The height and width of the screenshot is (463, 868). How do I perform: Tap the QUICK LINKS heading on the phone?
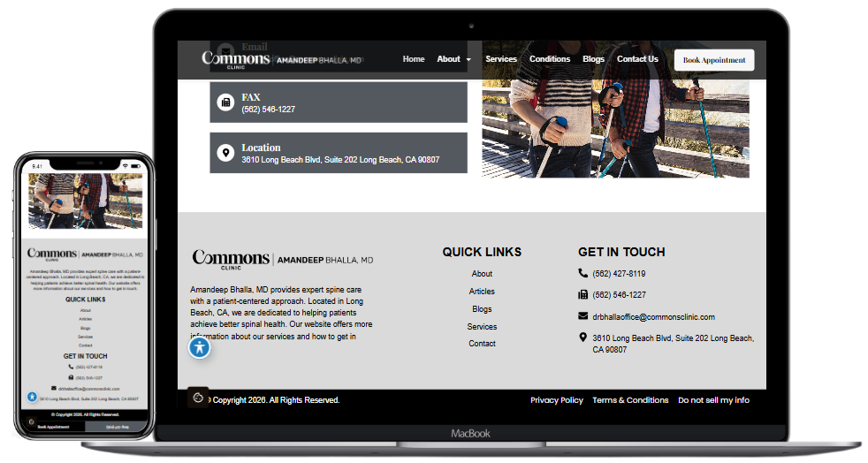85,300
